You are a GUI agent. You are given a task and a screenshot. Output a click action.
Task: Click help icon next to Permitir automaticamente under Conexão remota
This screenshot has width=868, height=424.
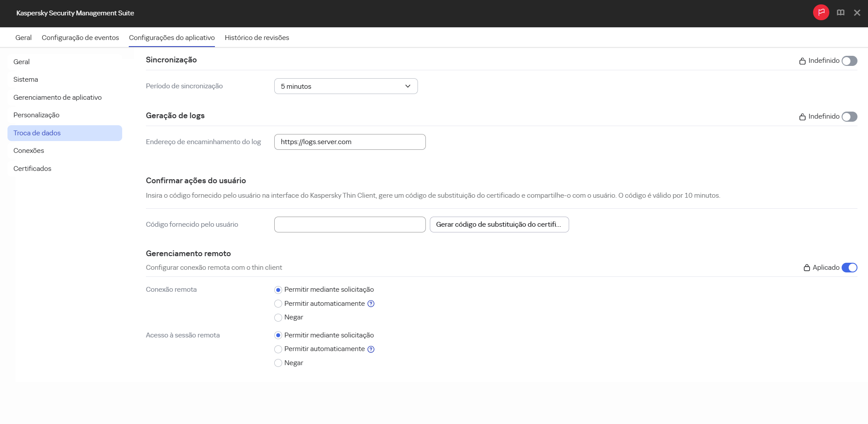pos(371,303)
